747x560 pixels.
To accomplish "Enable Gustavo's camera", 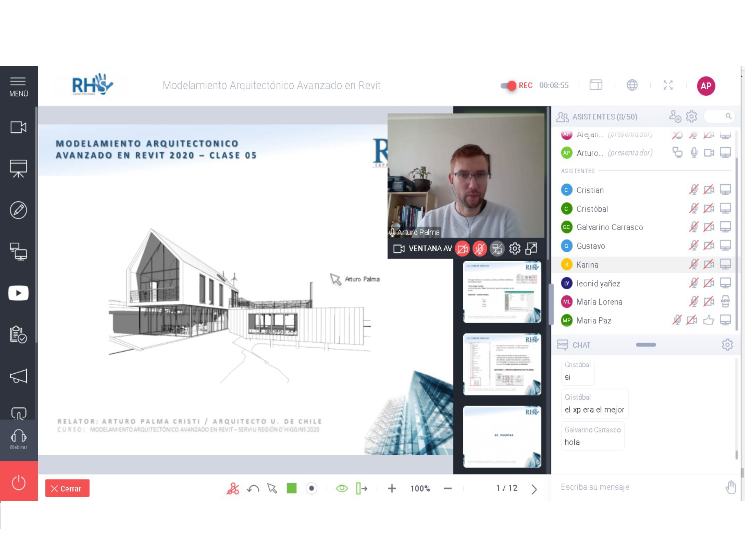I will 709,246.
